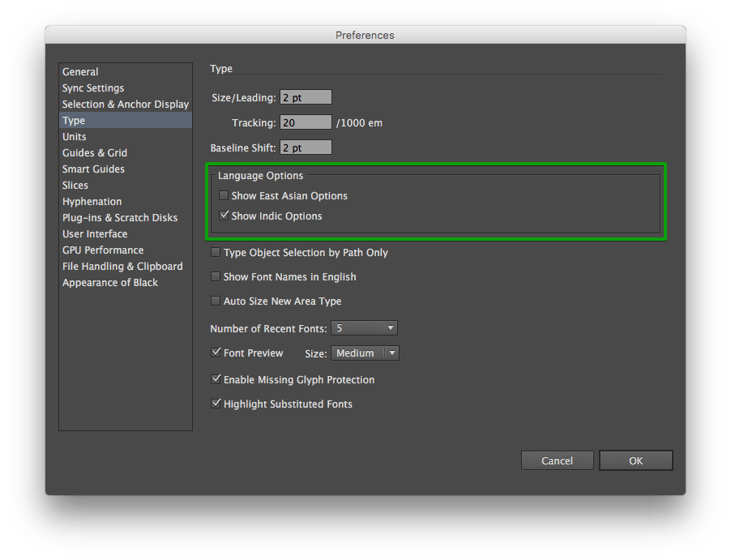Enable Show East Asian Options checkbox

coord(224,195)
